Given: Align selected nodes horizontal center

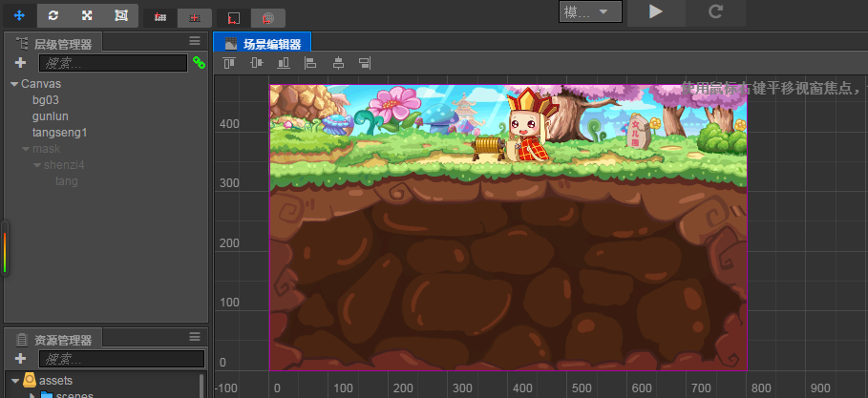Looking at the screenshot, I should [x=338, y=63].
